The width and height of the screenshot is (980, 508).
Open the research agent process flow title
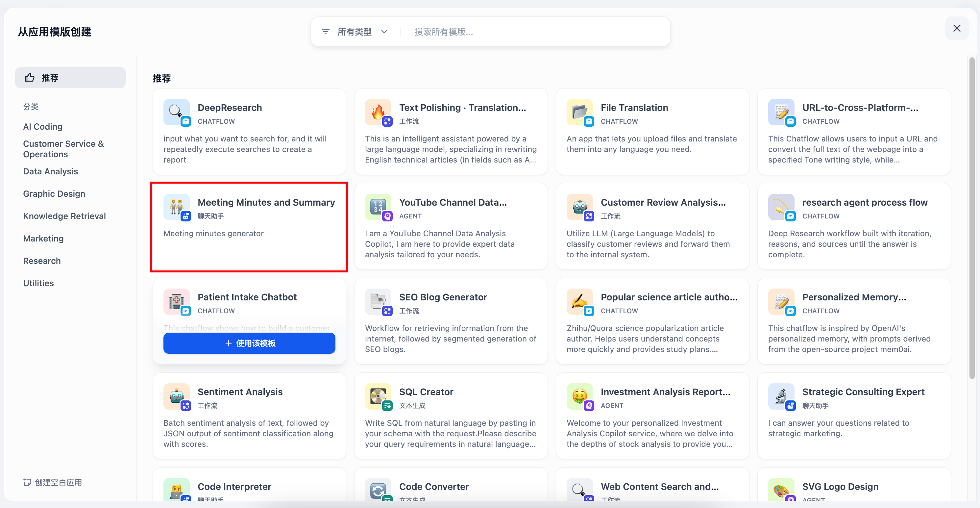[865, 202]
